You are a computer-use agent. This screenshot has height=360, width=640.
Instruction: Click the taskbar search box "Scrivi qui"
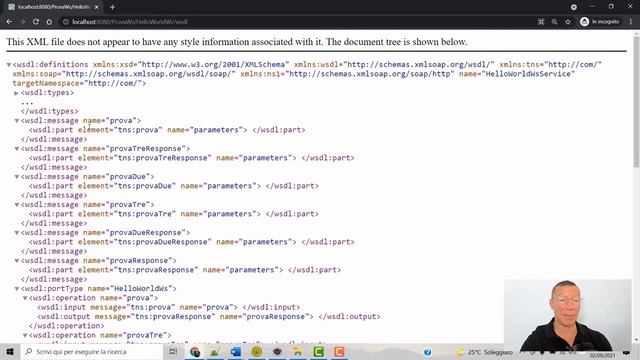(92, 351)
